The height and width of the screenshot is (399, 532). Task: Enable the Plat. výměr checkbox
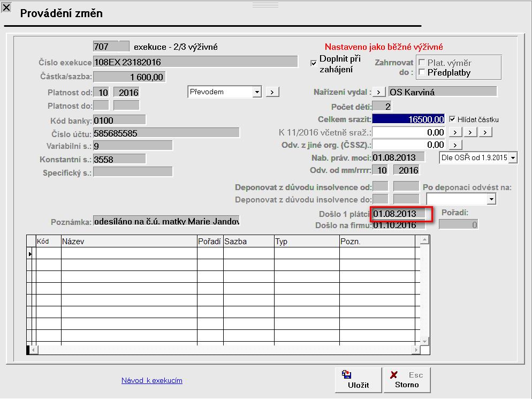coord(422,62)
